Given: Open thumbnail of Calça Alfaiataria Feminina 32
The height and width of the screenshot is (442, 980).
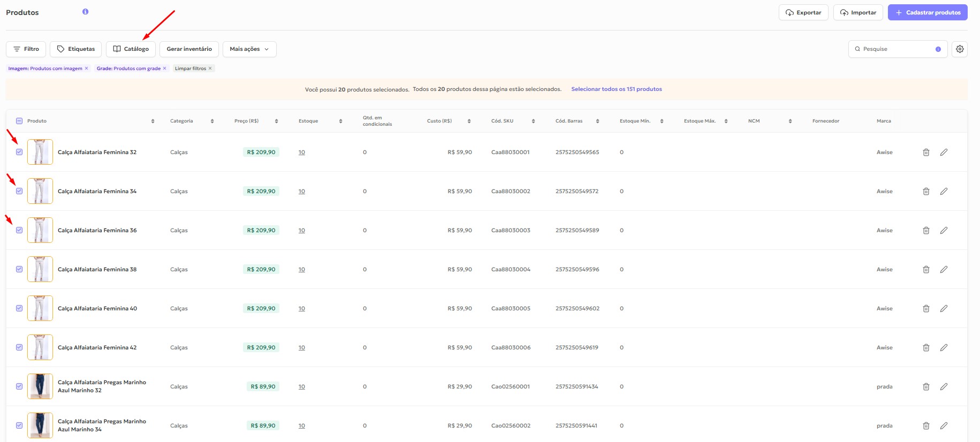Looking at the screenshot, I should [x=40, y=152].
